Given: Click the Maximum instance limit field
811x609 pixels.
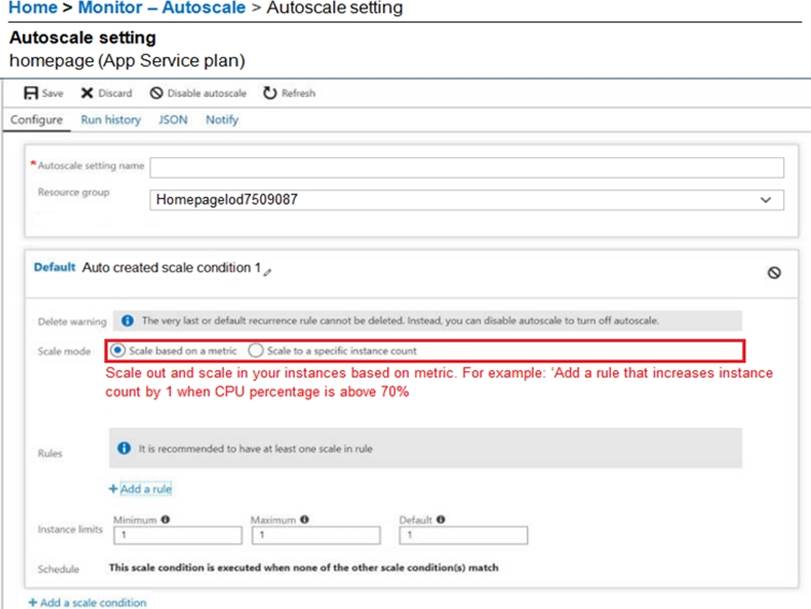Looking at the screenshot, I should (316, 535).
